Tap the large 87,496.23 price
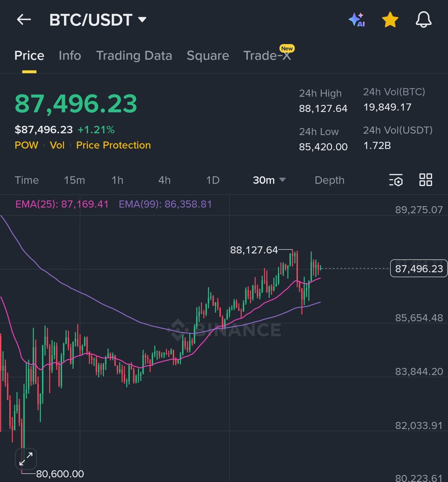This screenshot has width=448, height=482. click(x=76, y=103)
